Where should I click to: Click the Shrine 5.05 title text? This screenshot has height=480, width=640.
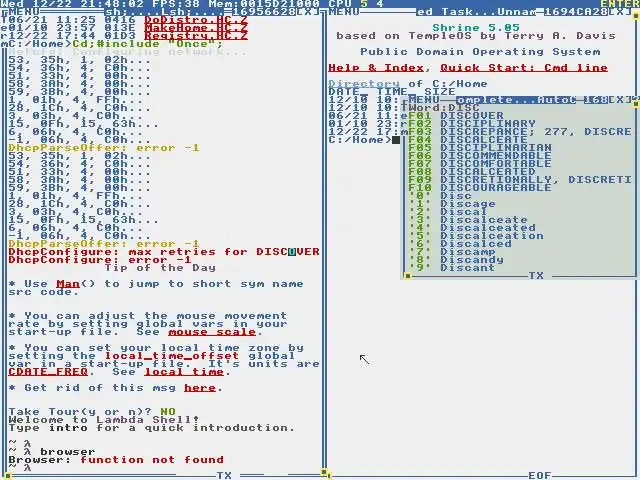pyautogui.click(x=476, y=28)
